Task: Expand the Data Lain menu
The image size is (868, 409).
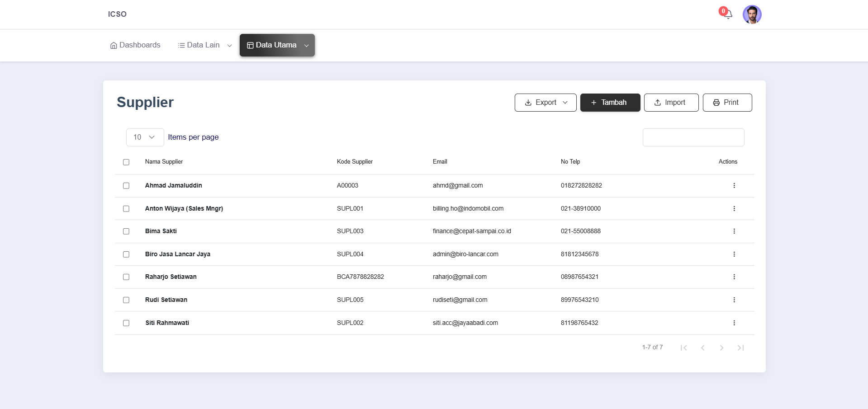Action: click(x=204, y=45)
